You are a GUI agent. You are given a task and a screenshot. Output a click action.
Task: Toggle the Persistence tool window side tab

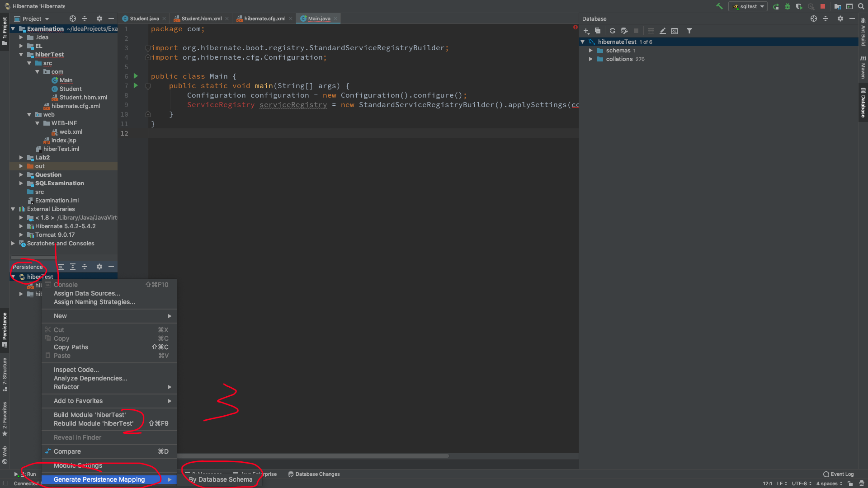tap(5, 329)
